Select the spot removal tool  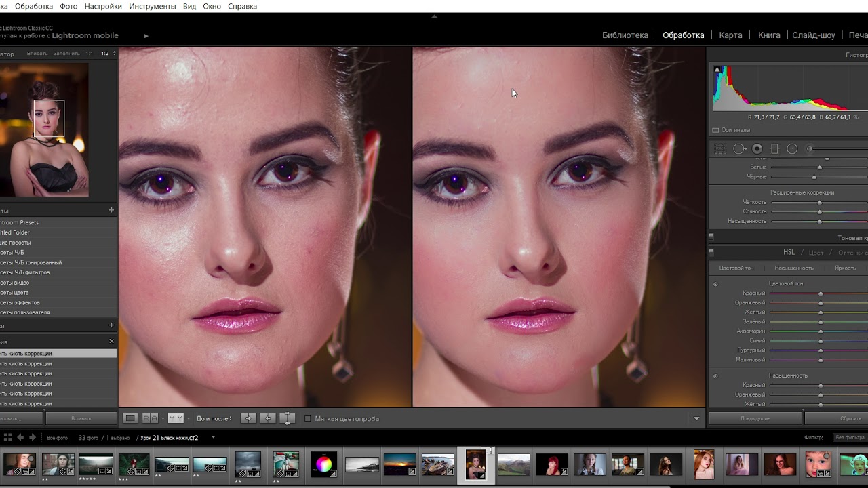click(739, 148)
